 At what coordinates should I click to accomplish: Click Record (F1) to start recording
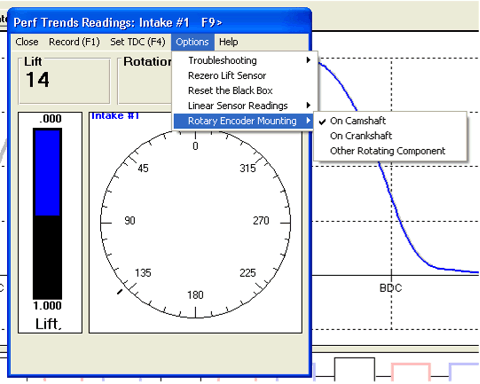tap(74, 42)
